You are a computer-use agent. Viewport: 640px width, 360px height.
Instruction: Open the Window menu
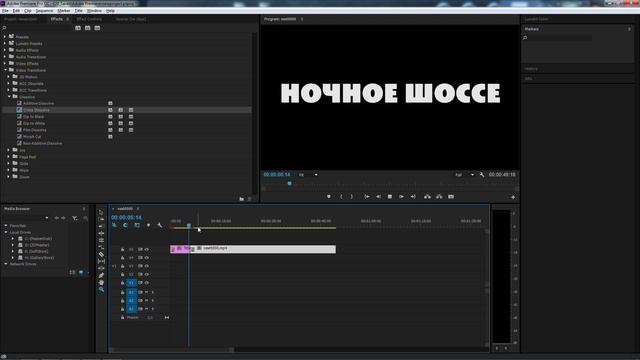click(94, 11)
